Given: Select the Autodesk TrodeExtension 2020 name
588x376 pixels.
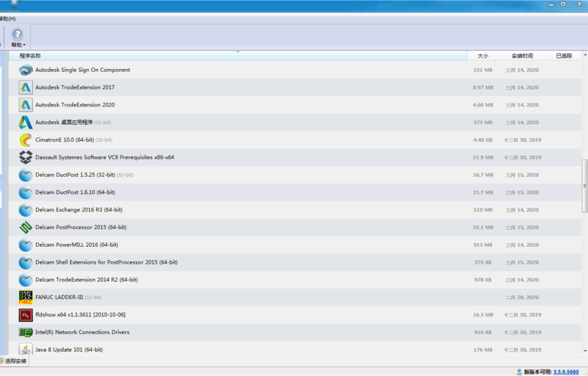Looking at the screenshot, I should click(x=75, y=105).
